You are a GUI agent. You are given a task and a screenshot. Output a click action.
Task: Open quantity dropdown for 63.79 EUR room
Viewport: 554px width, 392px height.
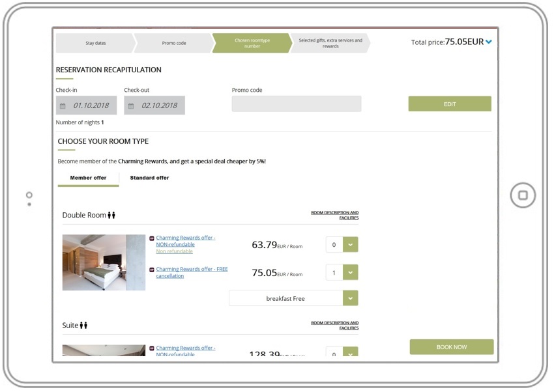[x=350, y=245]
